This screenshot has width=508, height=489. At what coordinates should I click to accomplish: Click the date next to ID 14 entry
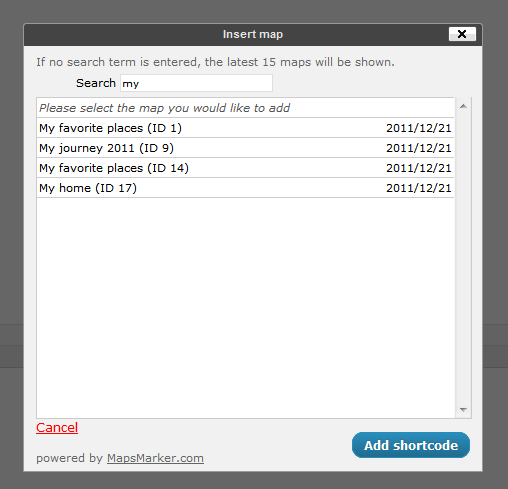tap(419, 168)
